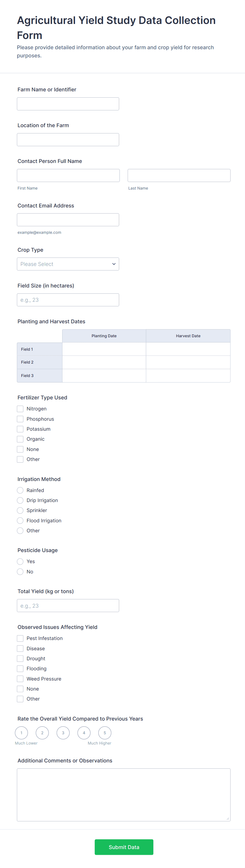Select Drip Irrigation radio button
The image size is (245, 868).
[20, 500]
